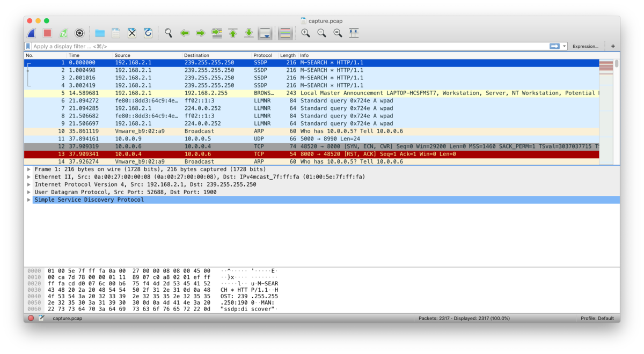The width and height of the screenshot is (644, 354).
Task: Select packet 11 UDP 5000 → 8990 row
Action: [311, 138]
